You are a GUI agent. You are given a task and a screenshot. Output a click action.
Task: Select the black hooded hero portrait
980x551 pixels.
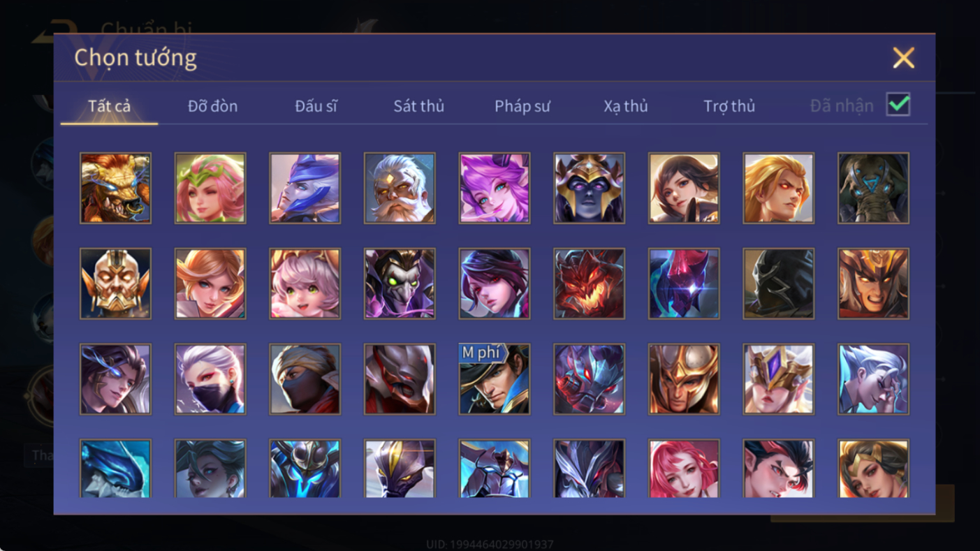(x=779, y=284)
